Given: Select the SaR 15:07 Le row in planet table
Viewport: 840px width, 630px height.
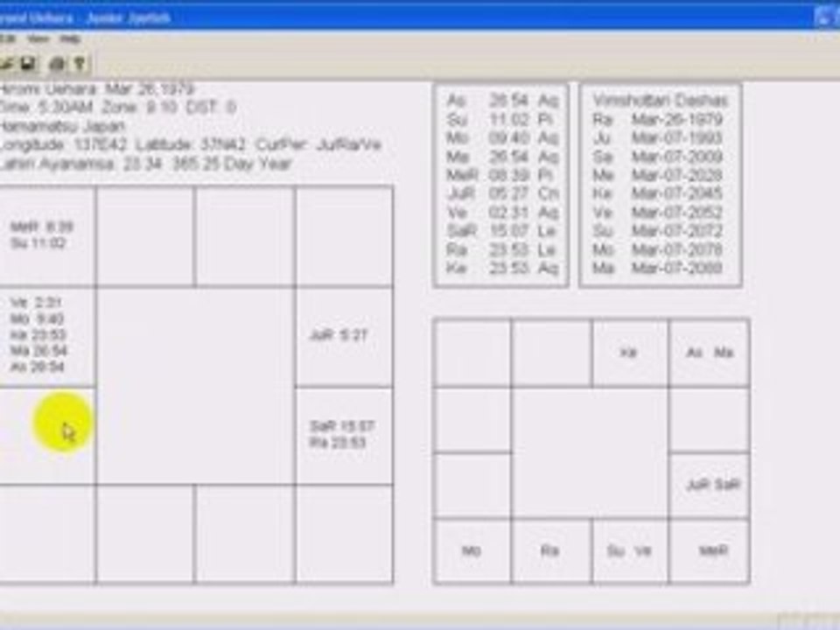Looking at the screenshot, I should coord(502,231).
